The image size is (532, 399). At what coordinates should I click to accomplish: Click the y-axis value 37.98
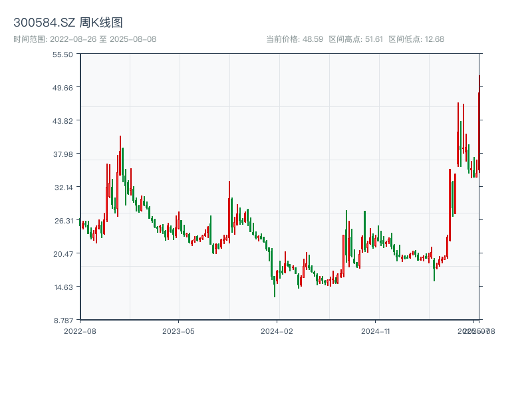click(x=63, y=154)
